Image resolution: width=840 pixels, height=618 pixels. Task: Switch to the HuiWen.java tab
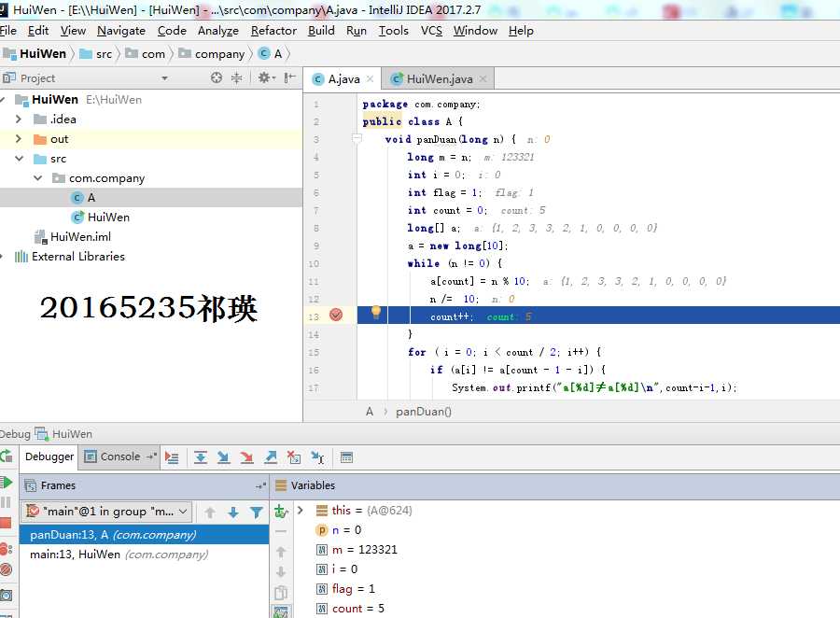[x=439, y=78]
